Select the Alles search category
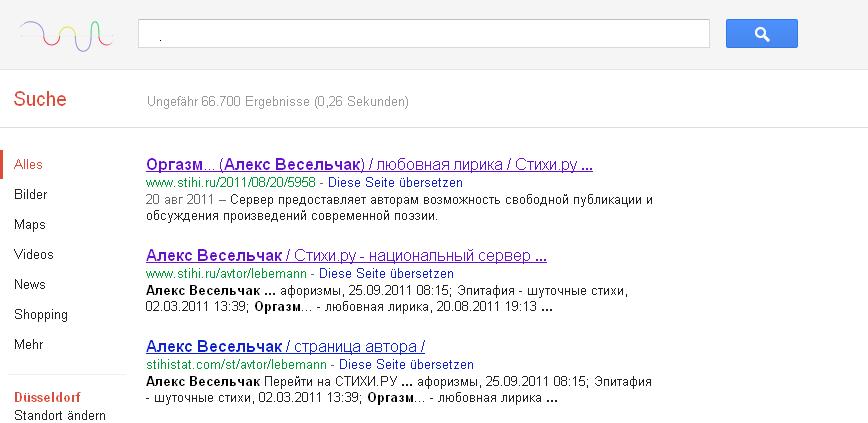Viewport: 868px width, 423px height. click(x=29, y=164)
